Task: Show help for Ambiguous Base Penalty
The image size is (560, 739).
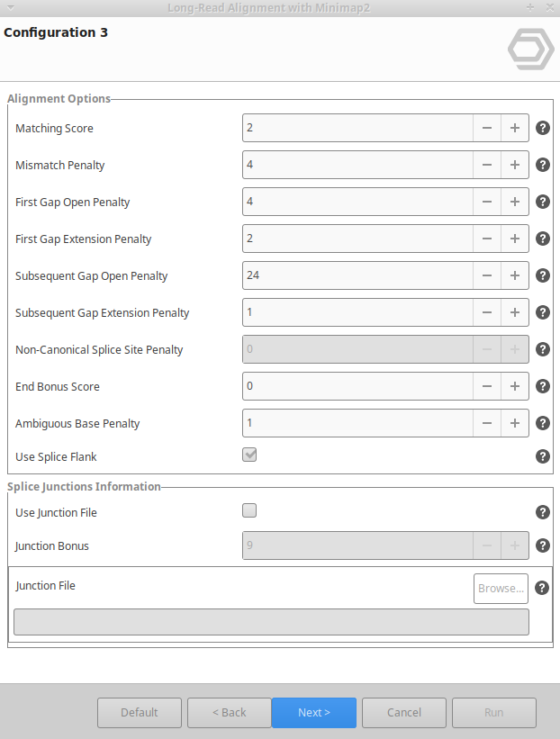Action: [x=543, y=423]
